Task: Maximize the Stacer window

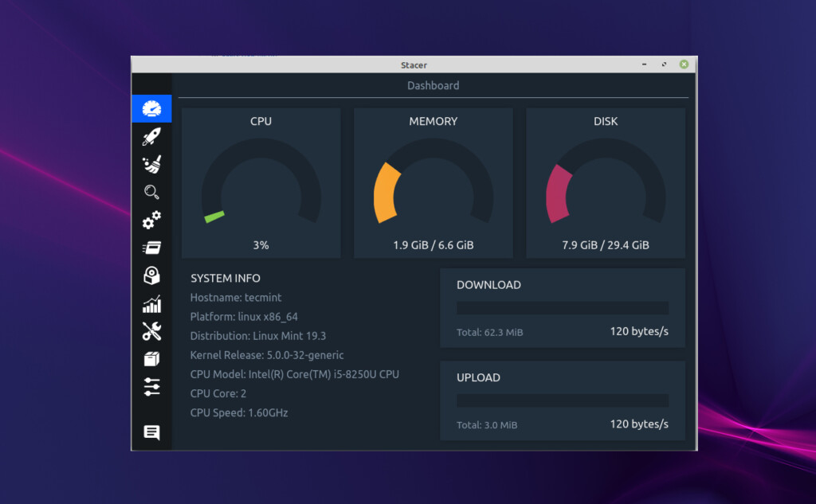Action: [x=664, y=64]
